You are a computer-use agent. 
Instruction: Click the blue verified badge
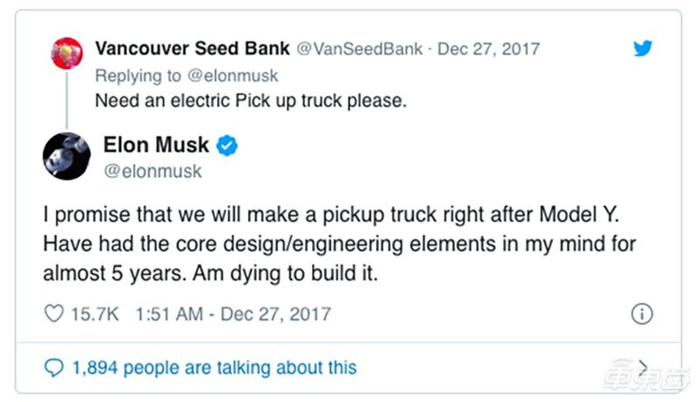tap(228, 147)
